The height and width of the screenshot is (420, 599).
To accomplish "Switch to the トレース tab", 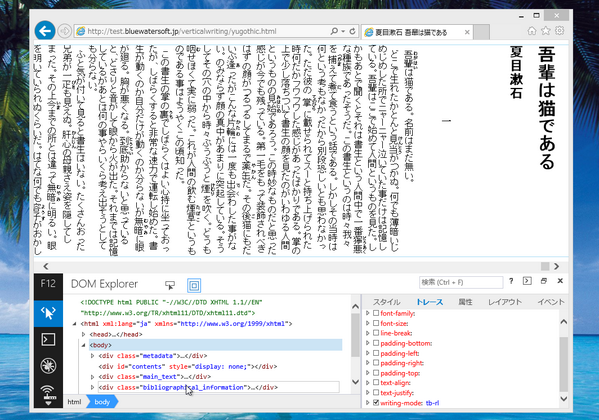I will (429, 302).
